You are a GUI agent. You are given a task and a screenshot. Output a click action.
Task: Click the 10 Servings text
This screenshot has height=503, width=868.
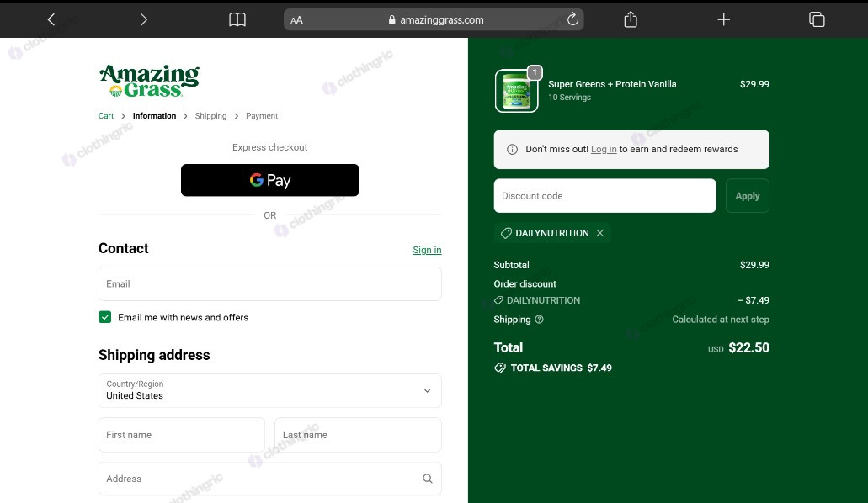570,98
